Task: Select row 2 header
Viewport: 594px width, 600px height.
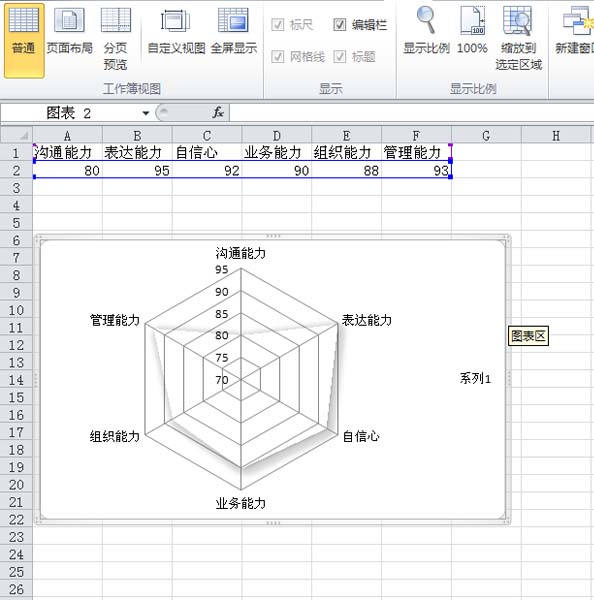Action: point(16,170)
